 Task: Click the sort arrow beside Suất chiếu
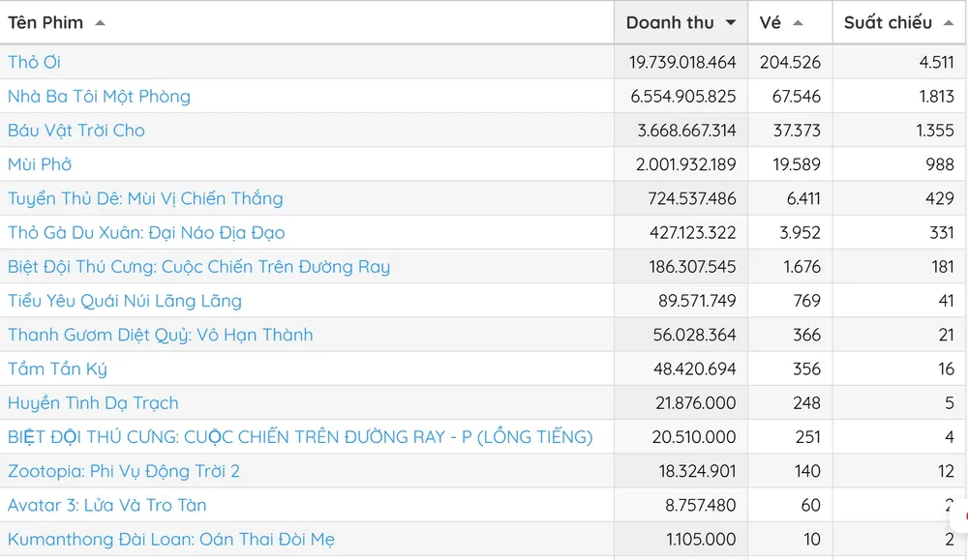[949, 23]
